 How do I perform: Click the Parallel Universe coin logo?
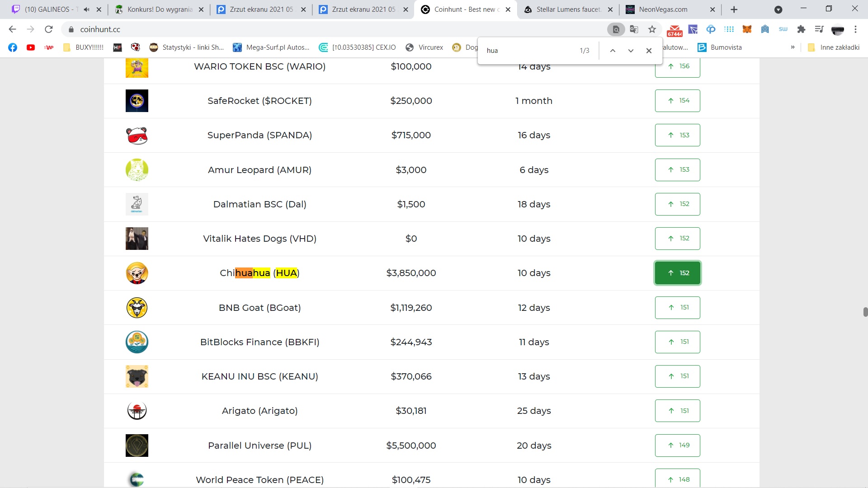pyautogui.click(x=137, y=446)
